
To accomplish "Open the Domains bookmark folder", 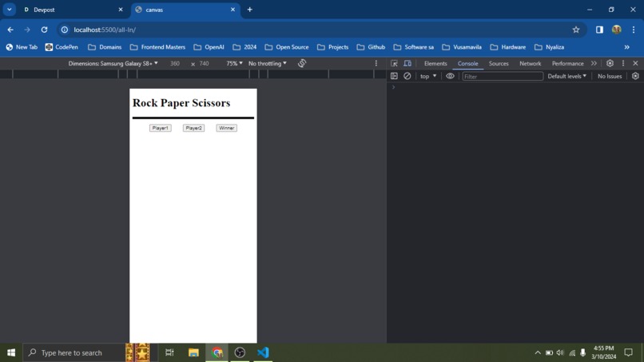I will coord(105,47).
